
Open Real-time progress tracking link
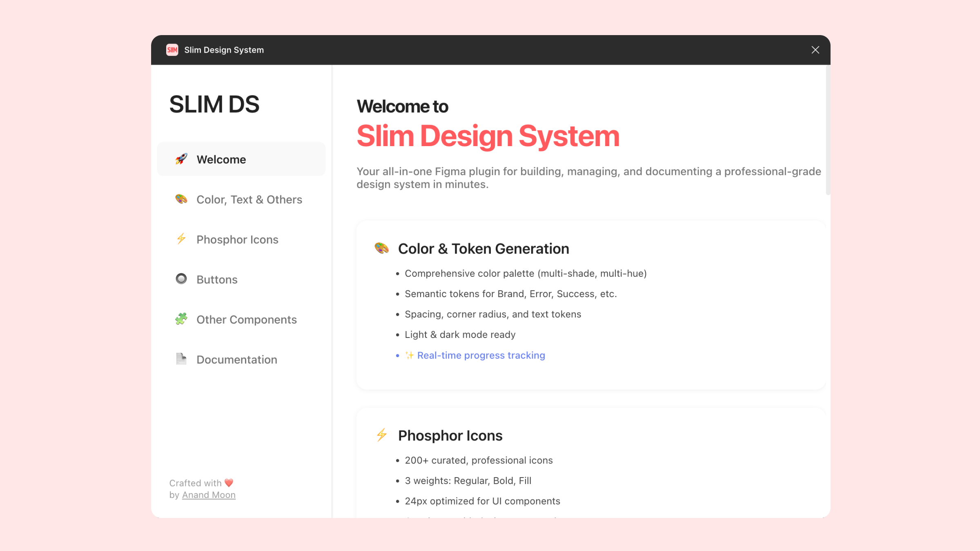point(481,355)
